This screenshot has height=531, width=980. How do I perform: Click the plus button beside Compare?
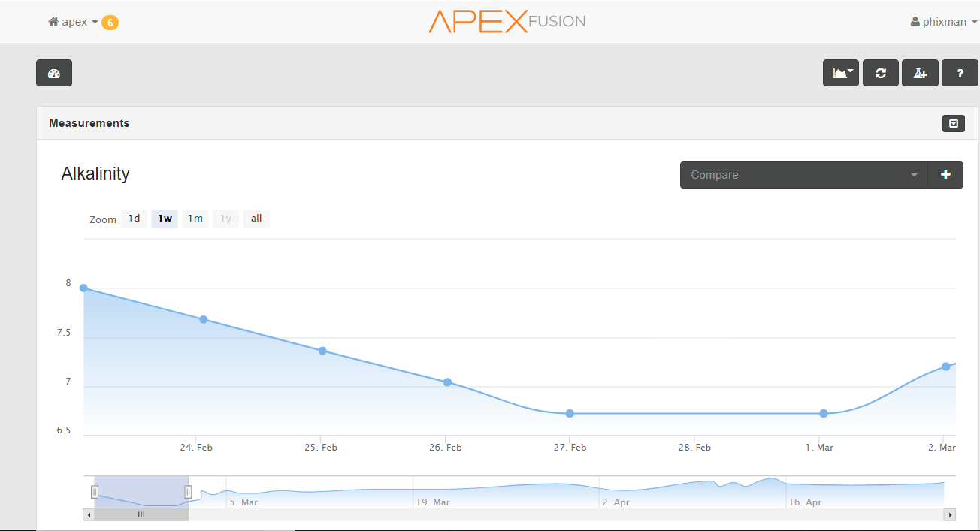coord(945,175)
